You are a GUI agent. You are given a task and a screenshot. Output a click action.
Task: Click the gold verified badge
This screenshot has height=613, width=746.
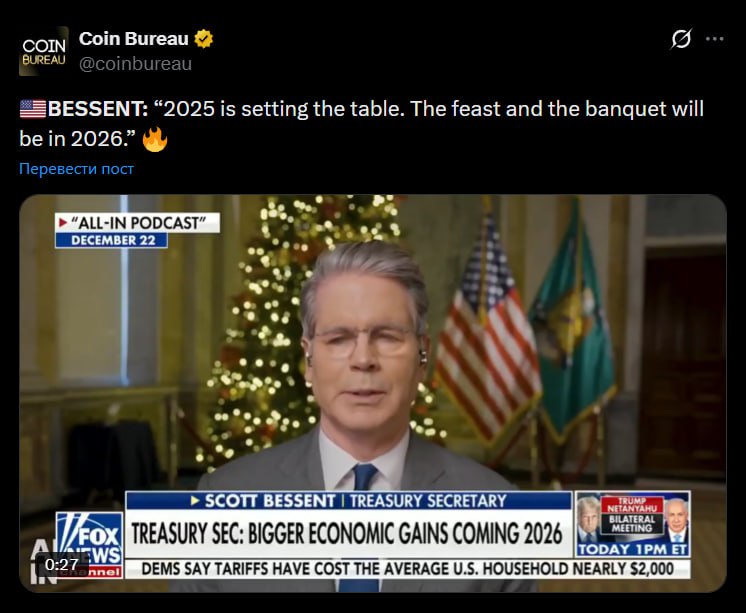pos(204,39)
